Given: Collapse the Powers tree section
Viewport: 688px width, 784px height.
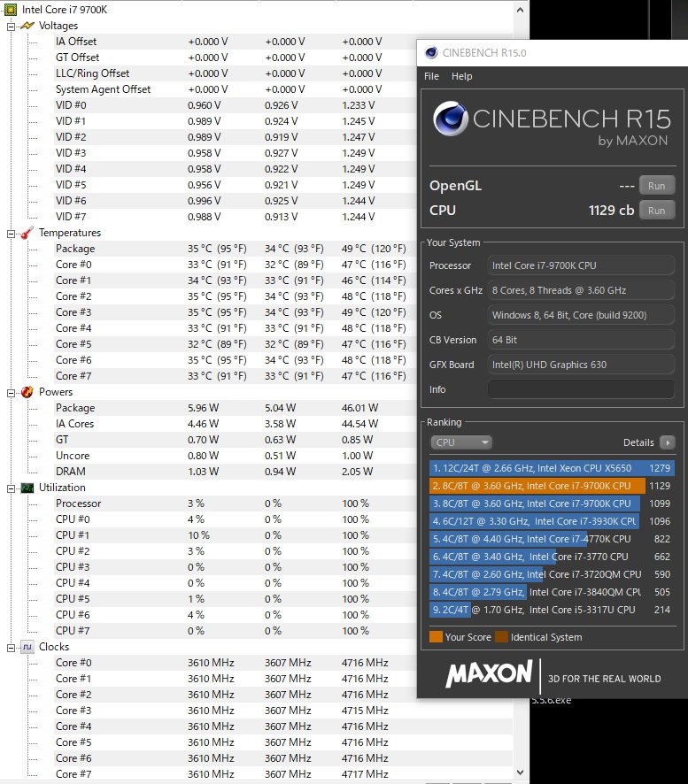Looking at the screenshot, I should coord(11,393).
